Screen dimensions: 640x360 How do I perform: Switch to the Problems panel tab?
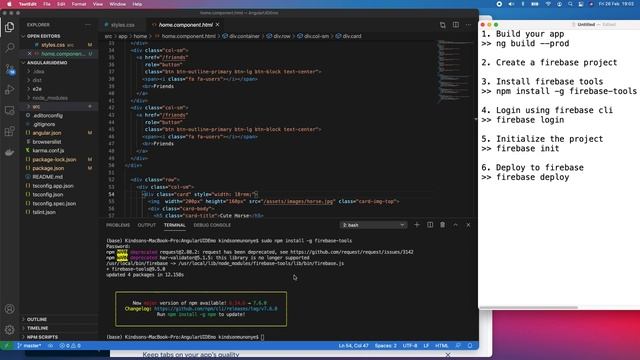[118, 225]
